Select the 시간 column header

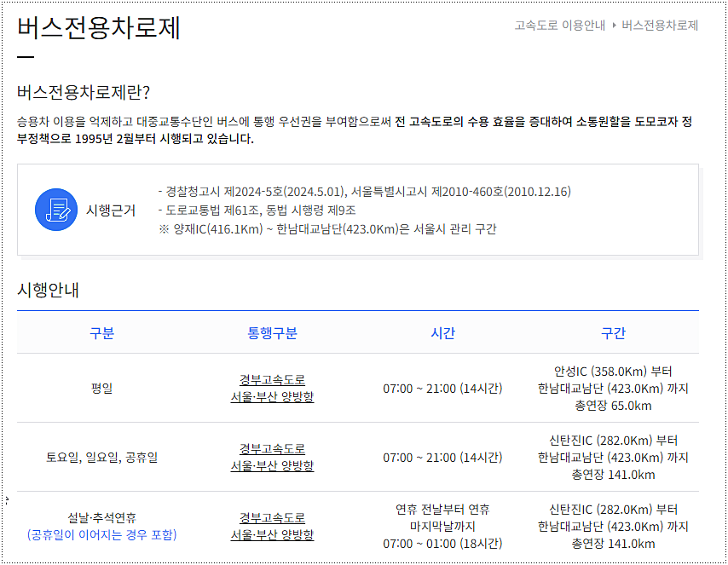pos(442,333)
